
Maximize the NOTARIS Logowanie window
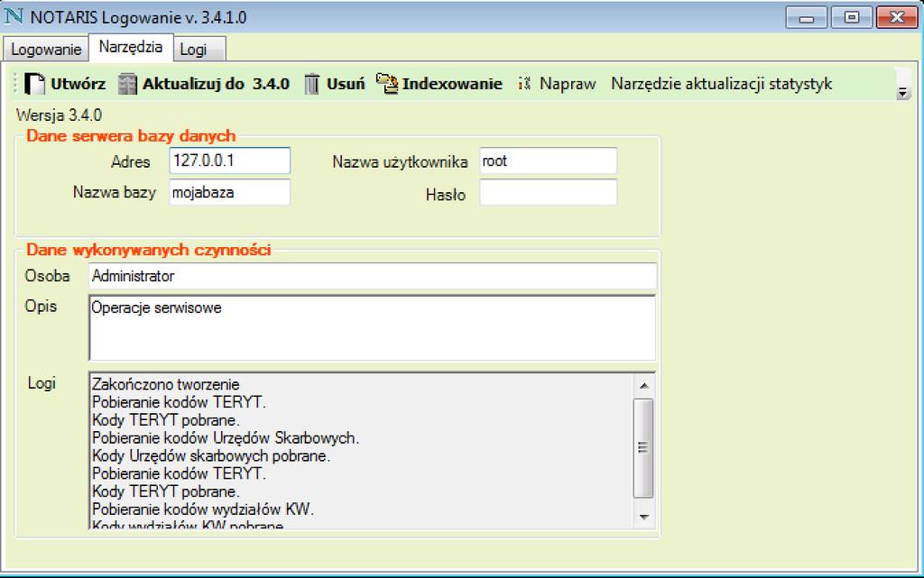[x=852, y=18]
